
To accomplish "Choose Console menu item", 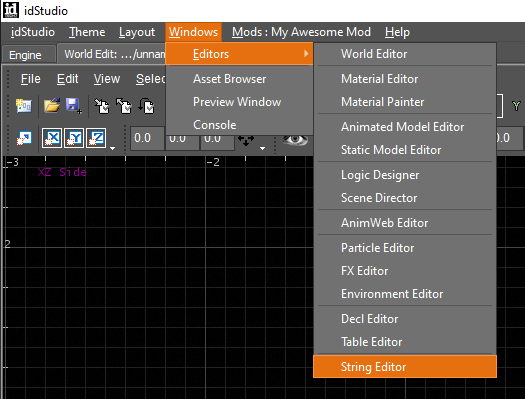I will click(239, 125).
